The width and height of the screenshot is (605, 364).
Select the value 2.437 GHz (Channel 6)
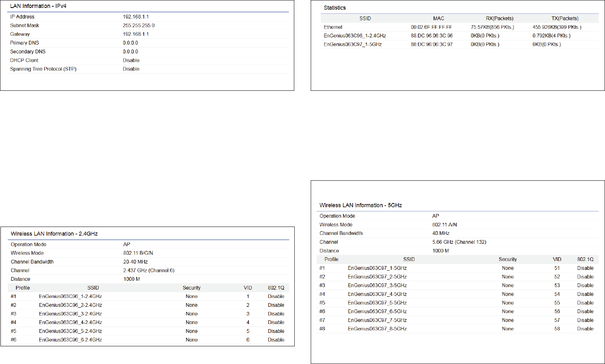pos(149,271)
